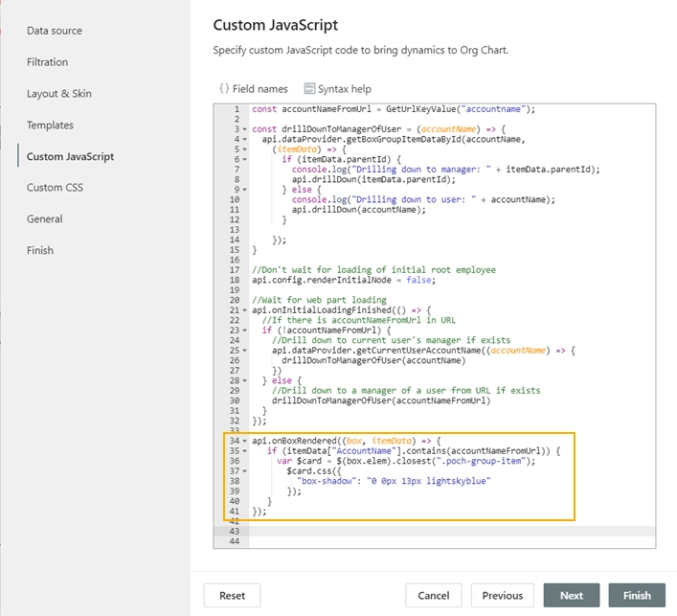677x616 pixels.
Task: Open Layout & Skin settings
Action: 59,94
